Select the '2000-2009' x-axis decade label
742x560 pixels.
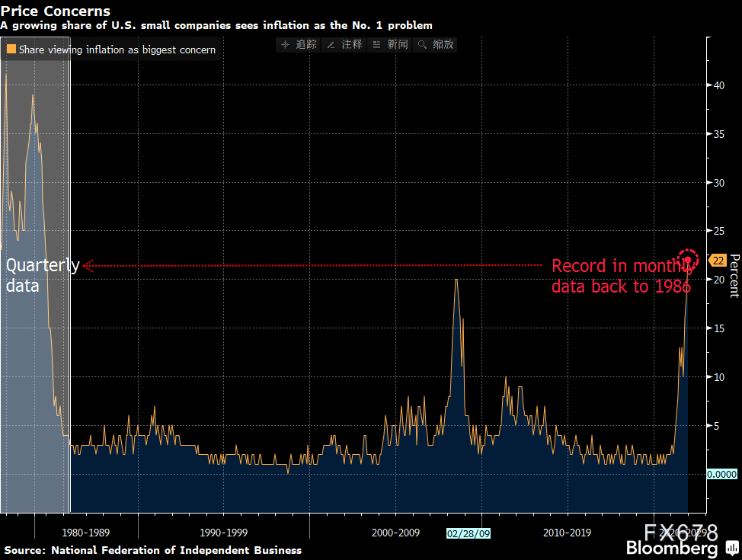[395, 533]
